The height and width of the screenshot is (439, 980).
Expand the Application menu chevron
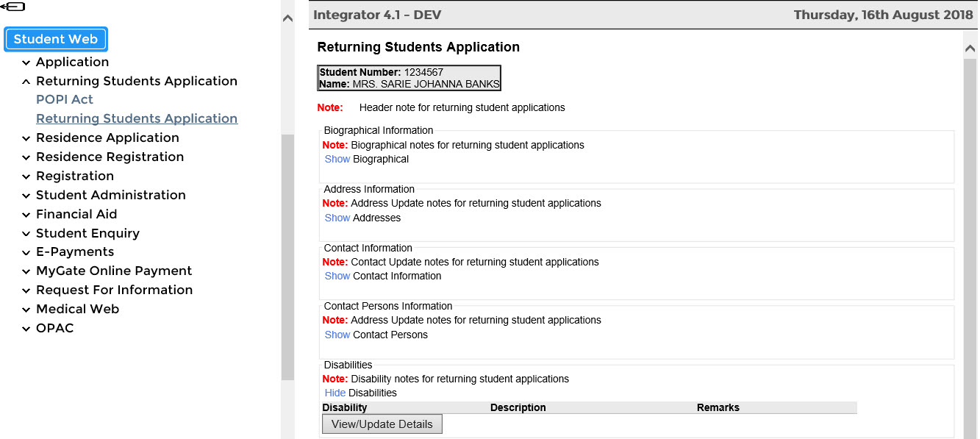(x=26, y=63)
